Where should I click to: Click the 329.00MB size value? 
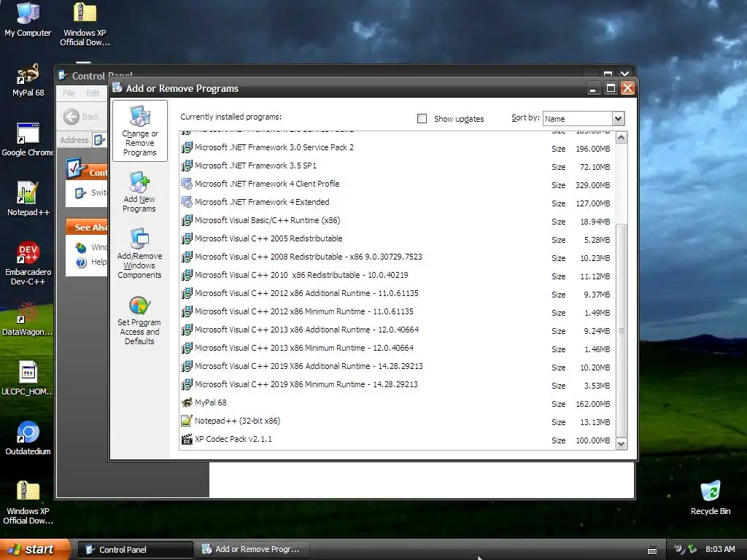(592, 185)
